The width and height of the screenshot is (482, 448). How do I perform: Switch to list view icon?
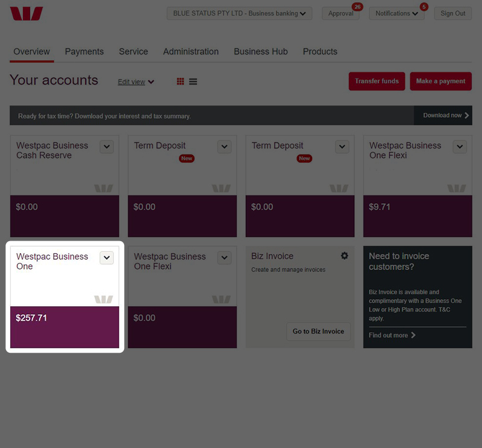click(x=193, y=81)
